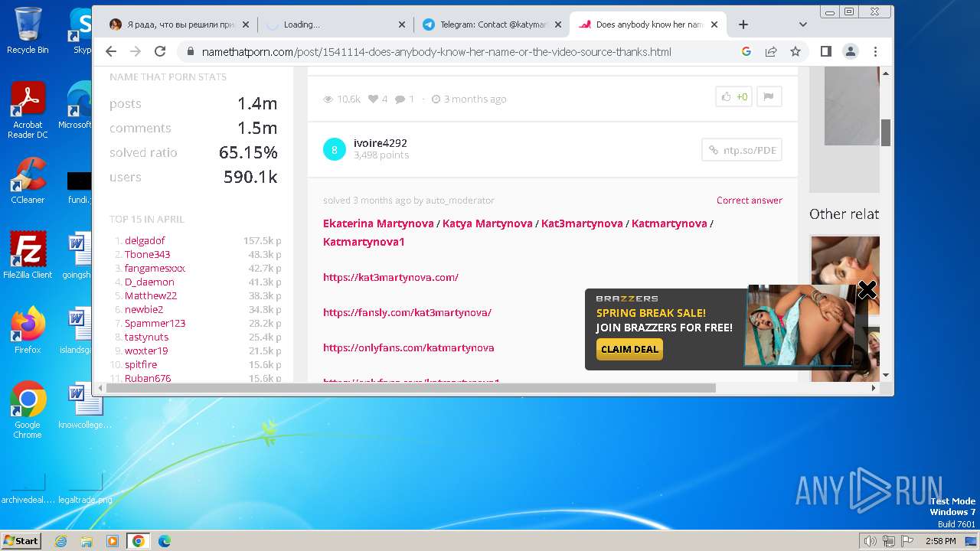Image resolution: width=980 pixels, height=551 pixels.
Task: Open the Chrome three-dot menu
Action: click(875, 51)
